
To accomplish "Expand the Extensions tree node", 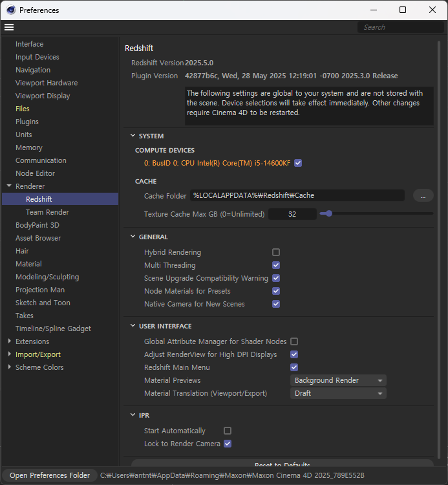I will tap(9, 341).
